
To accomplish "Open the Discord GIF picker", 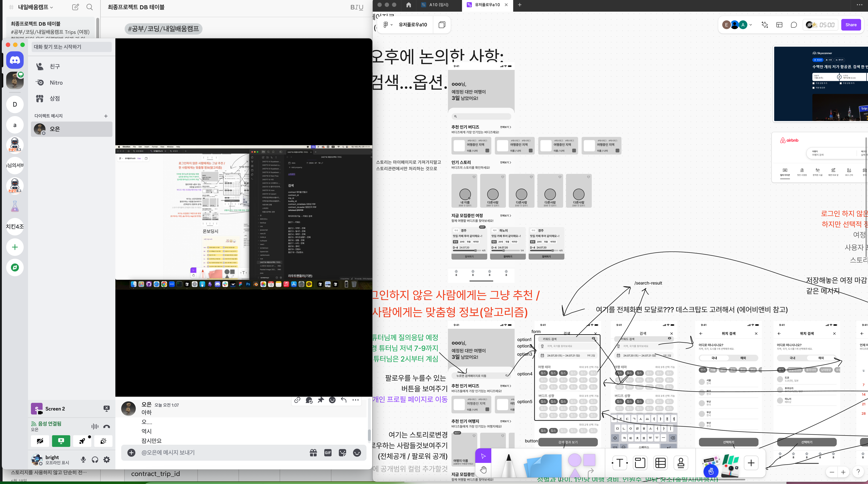I will click(328, 453).
